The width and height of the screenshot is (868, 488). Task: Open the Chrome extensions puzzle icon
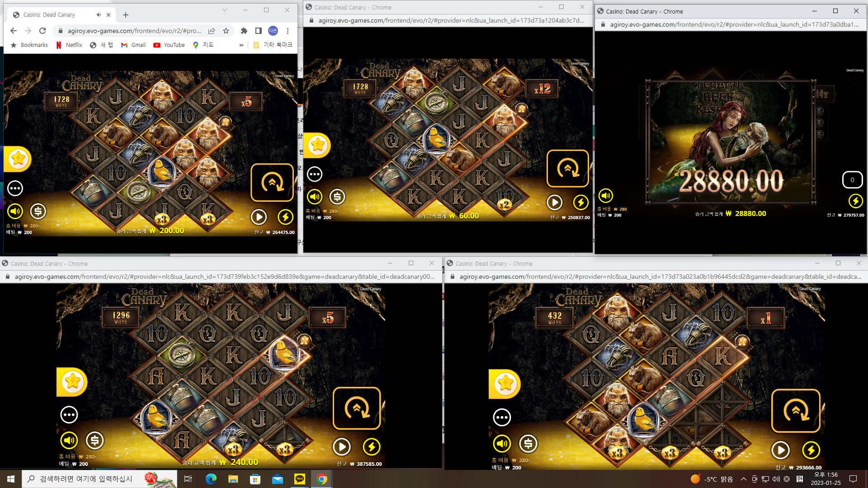click(x=244, y=31)
